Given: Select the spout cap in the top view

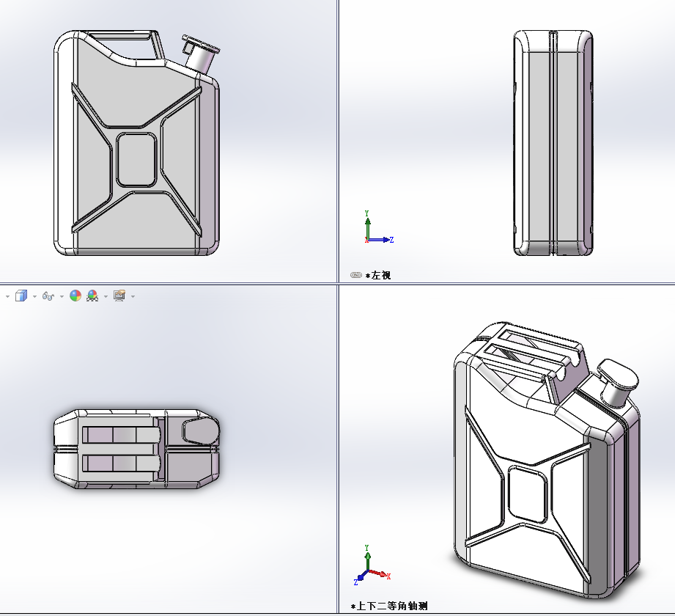Looking at the screenshot, I should [200, 432].
